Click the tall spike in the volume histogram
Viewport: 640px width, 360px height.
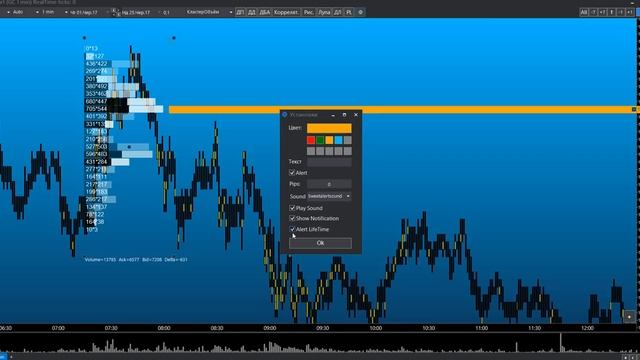[x=560, y=342]
